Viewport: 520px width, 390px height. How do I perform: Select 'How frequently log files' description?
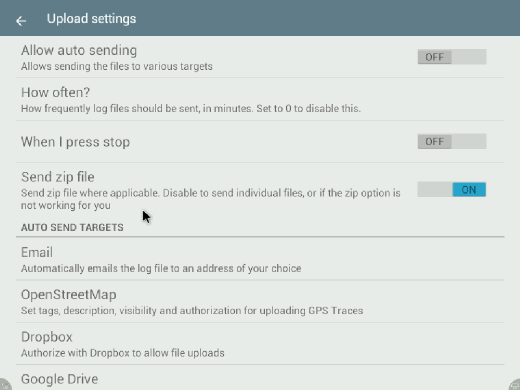click(x=191, y=108)
